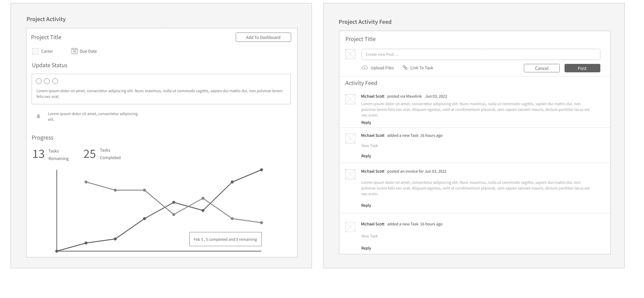The image size is (644, 298).
Task: Click the Add To Dashboard button
Action: pyautogui.click(x=263, y=37)
